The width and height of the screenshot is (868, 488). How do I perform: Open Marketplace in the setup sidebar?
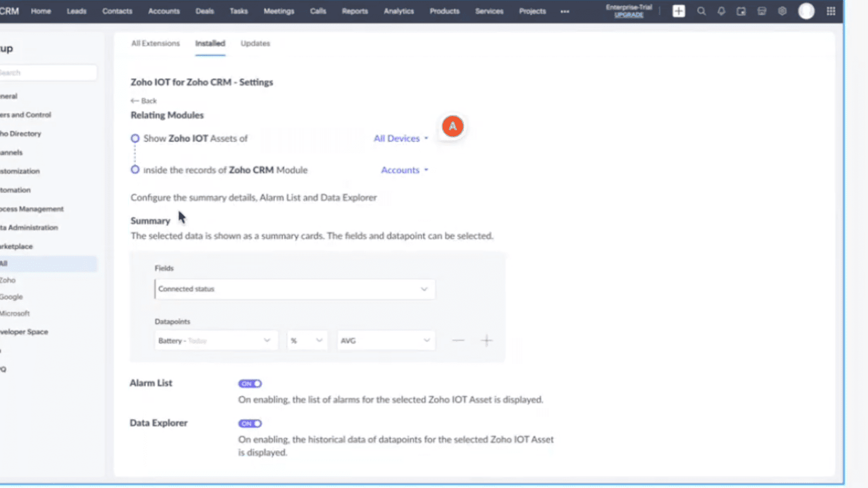16,246
